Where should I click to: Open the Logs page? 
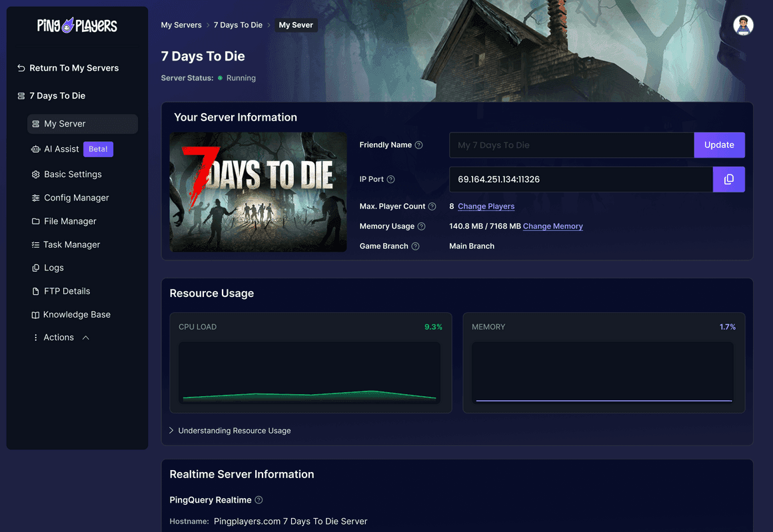point(54,268)
